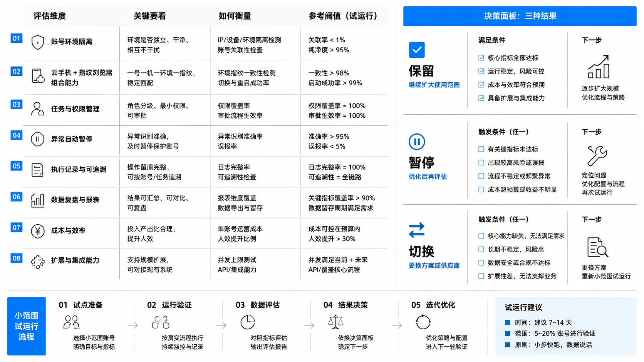Click the 小范围试运行流程 blue block
The height and width of the screenshot is (362, 644).
pyautogui.click(x=26, y=326)
